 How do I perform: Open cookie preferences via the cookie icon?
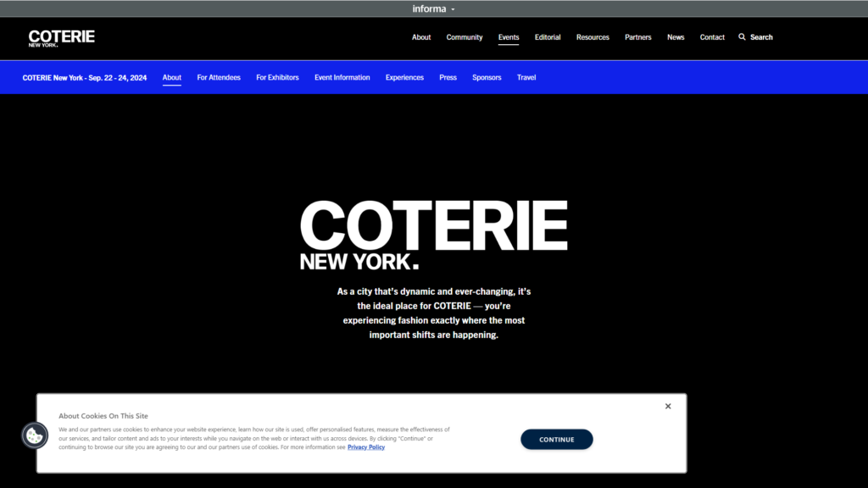34,435
